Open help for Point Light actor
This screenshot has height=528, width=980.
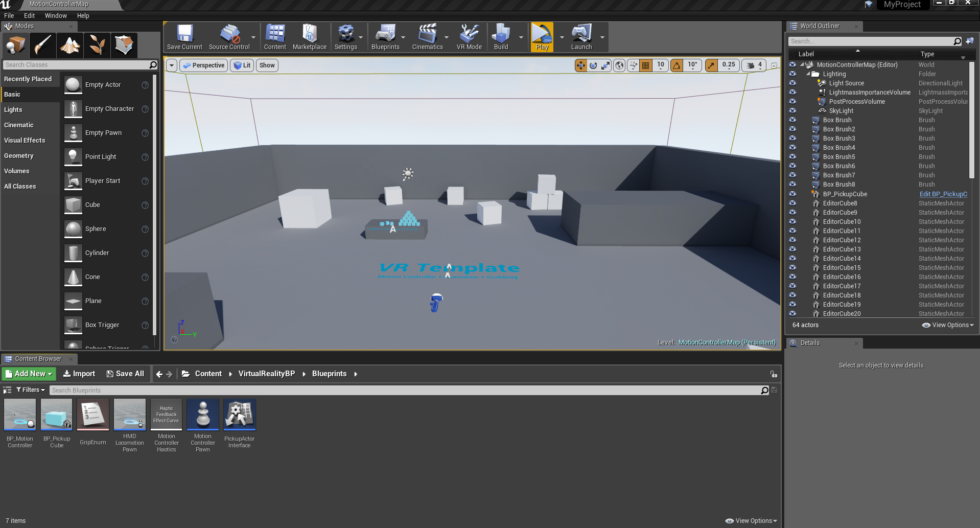click(x=145, y=157)
